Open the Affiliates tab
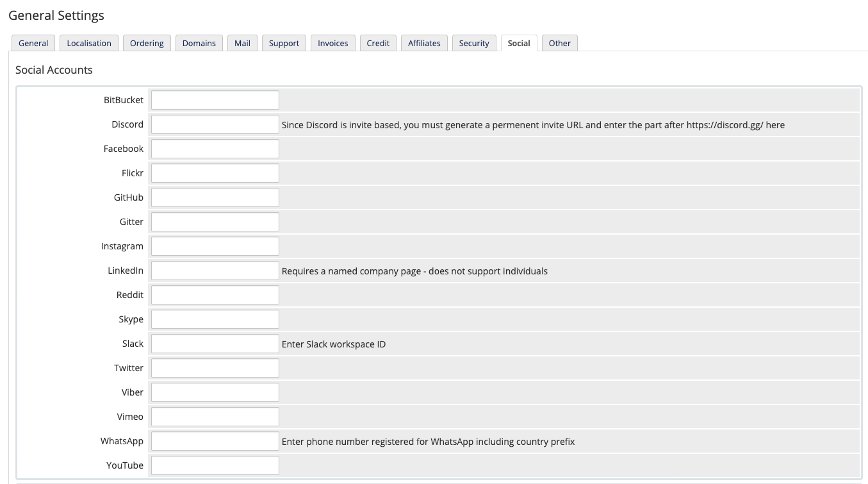Image resolution: width=868 pixels, height=484 pixels. click(x=424, y=43)
